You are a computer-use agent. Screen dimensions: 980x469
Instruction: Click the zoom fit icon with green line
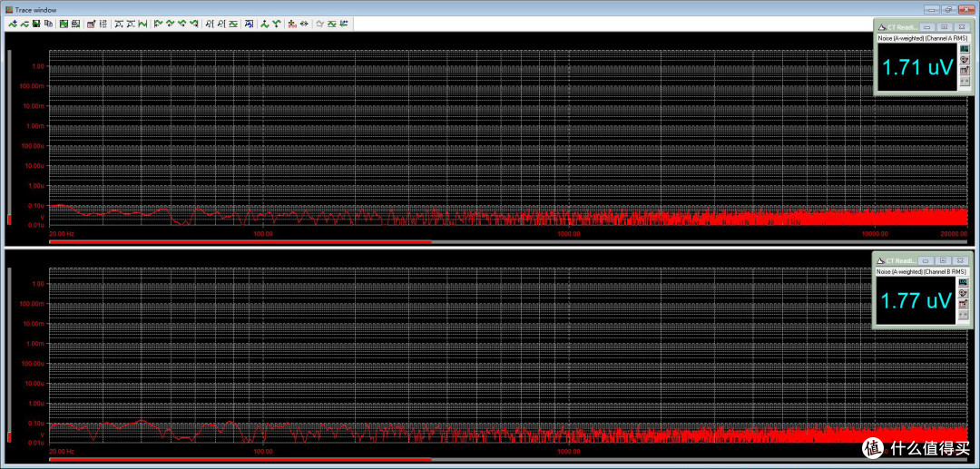tap(233, 24)
